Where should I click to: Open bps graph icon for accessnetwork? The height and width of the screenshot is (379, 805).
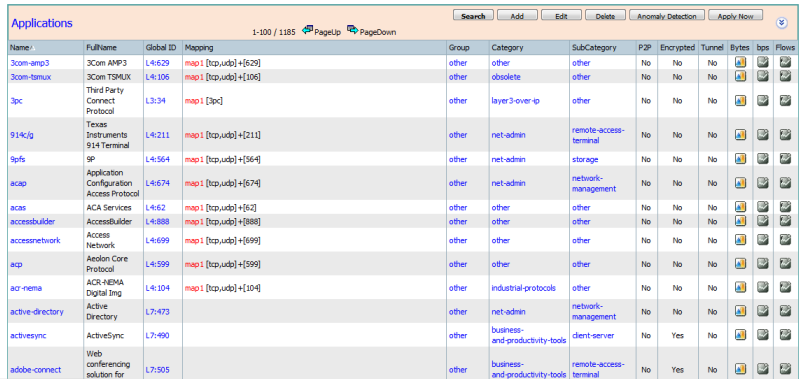point(763,240)
